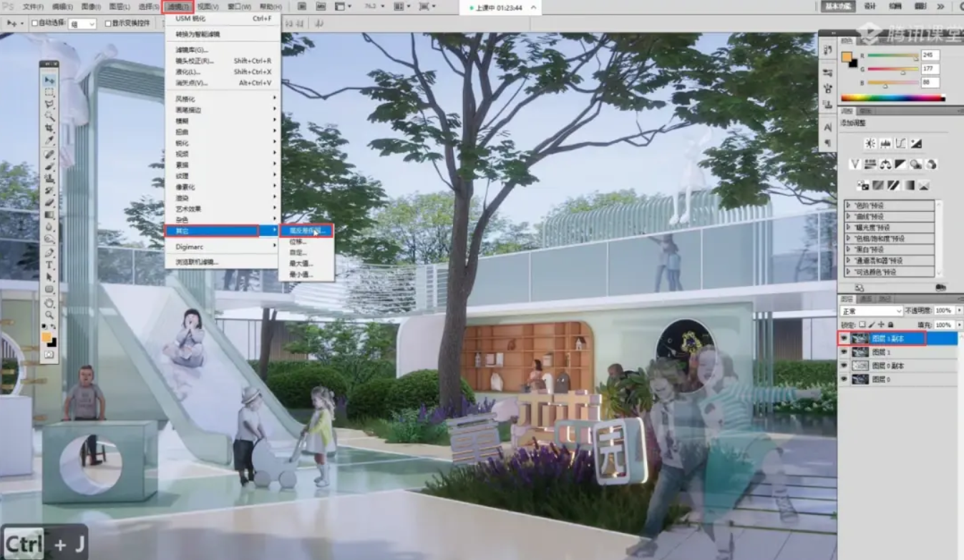The image size is (964, 560).
Task: Click the 基本功能 workspace button
Action: point(839,6)
